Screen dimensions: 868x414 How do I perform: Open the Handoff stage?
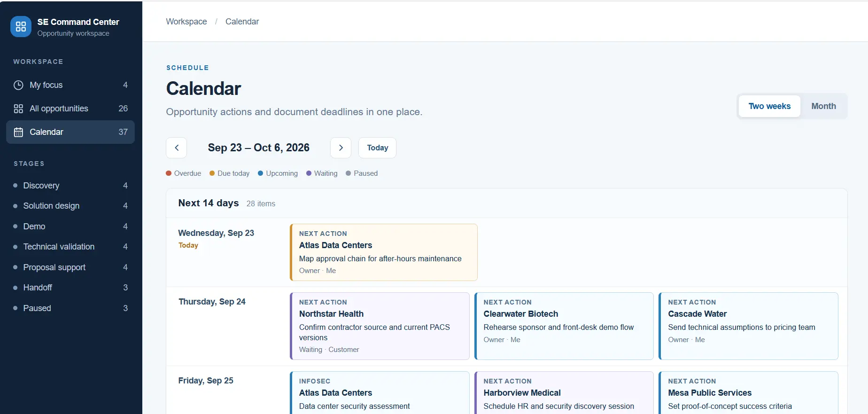pos(70,288)
